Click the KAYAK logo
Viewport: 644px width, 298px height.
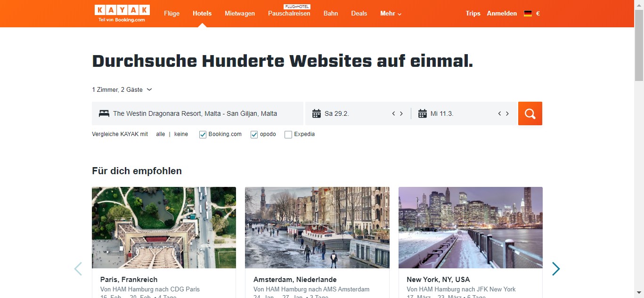pyautogui.click(x=122, y=13)
